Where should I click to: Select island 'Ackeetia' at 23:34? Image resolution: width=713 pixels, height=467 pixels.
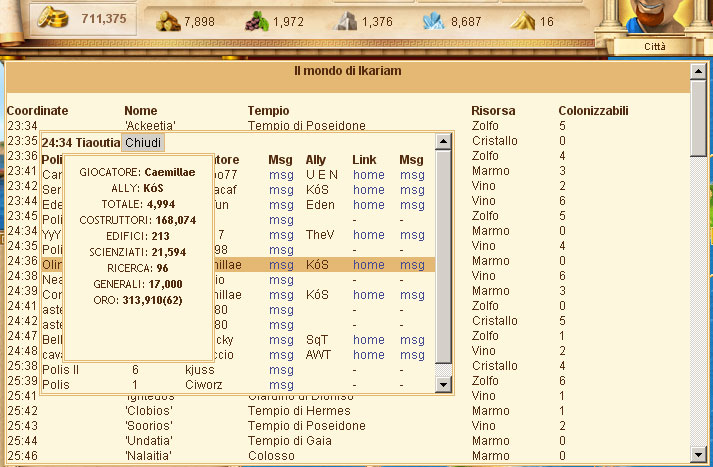(150, 126)
